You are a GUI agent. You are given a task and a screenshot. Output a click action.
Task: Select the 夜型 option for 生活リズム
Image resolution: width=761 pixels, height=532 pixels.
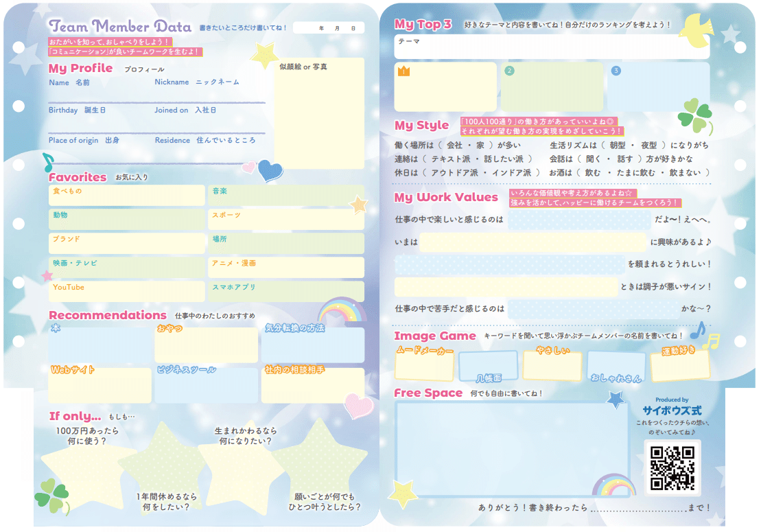pos(649,145)
